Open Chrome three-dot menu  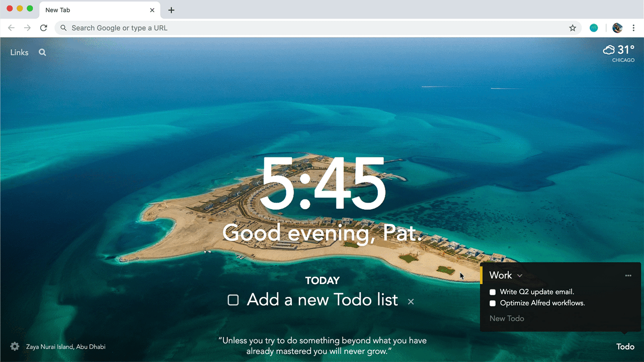(634, 28)
